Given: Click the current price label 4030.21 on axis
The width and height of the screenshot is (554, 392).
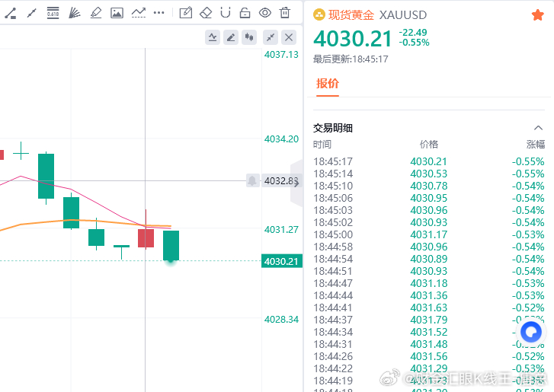Looking at the screenshot, I should (282, 261).
